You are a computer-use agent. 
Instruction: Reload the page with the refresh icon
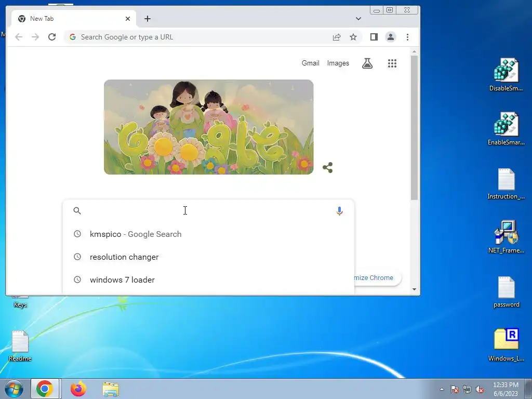(52, 37)
